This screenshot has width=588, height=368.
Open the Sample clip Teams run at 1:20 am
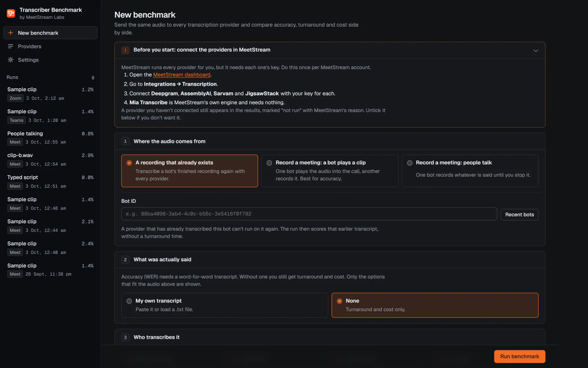tap(50, 116)
